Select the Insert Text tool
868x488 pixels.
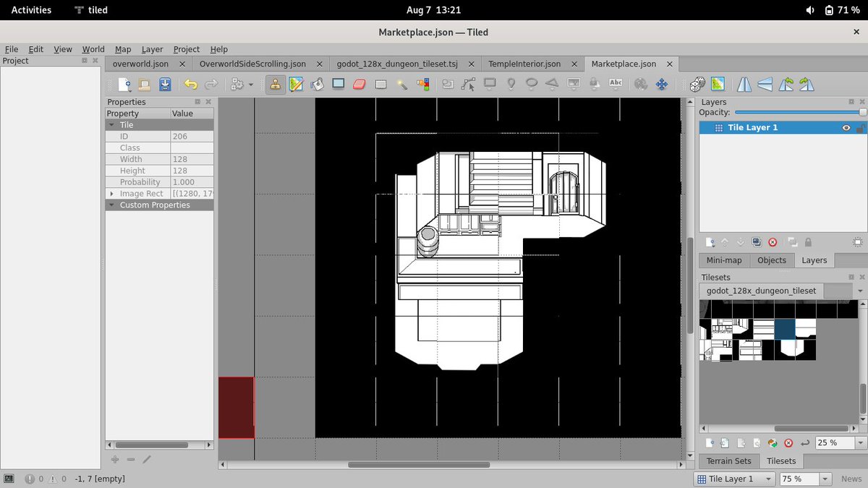point(616,84)
